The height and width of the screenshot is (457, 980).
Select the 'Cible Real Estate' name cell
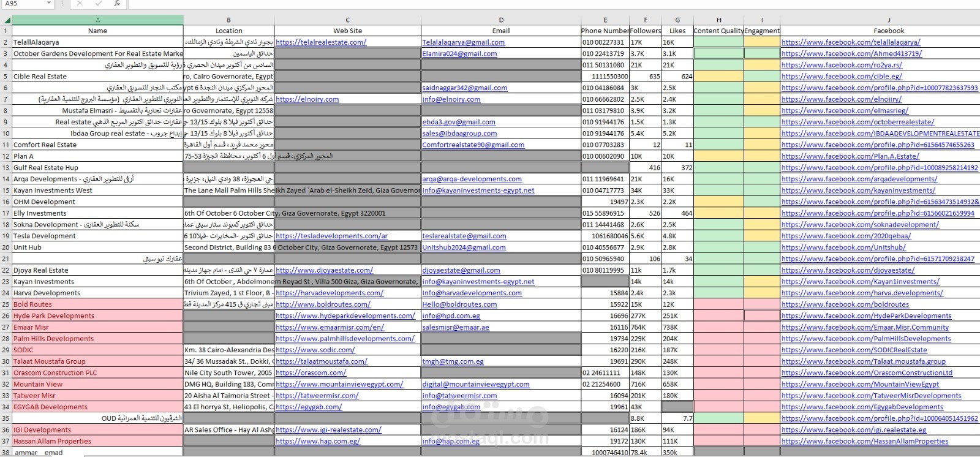click(x=97, y=77)
